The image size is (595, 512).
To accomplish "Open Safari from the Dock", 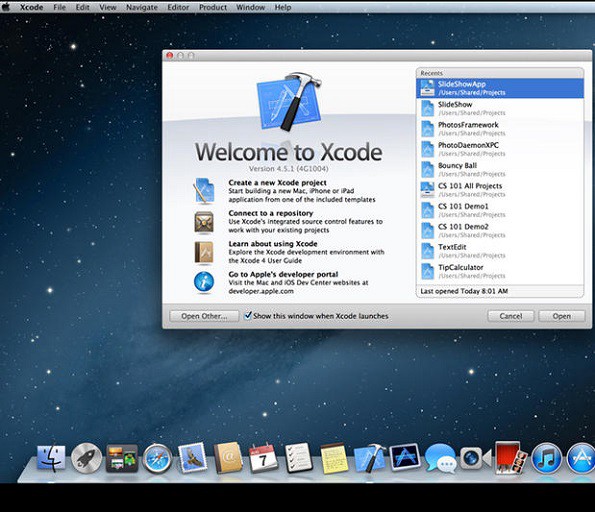I will tap(157, 458).
